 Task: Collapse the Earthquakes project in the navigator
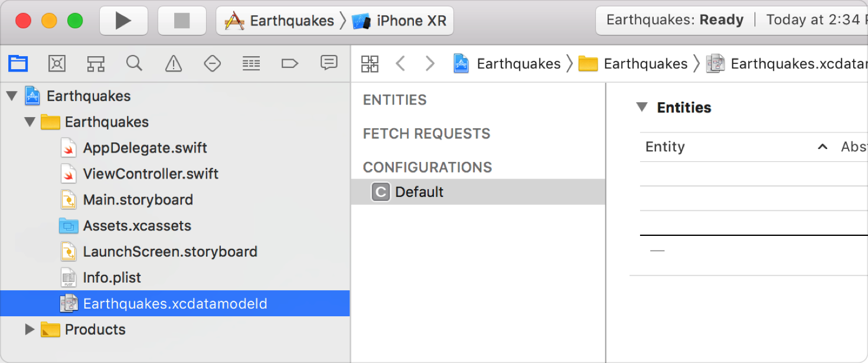12,95
